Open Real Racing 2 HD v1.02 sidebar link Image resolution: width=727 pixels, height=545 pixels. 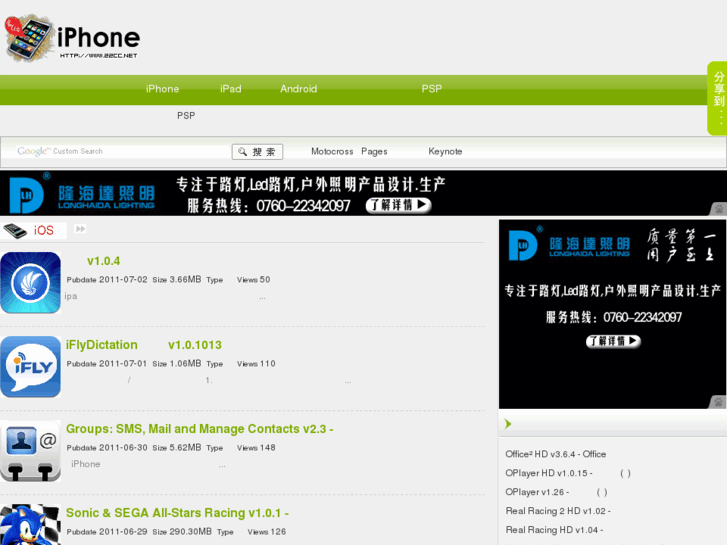coord(558,511)
